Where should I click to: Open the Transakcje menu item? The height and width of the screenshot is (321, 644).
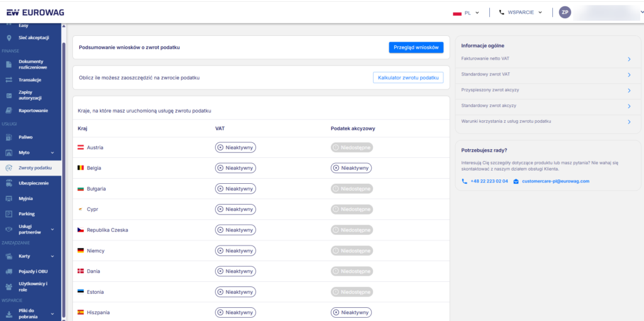pyautogui.click(x=30, y=80)
